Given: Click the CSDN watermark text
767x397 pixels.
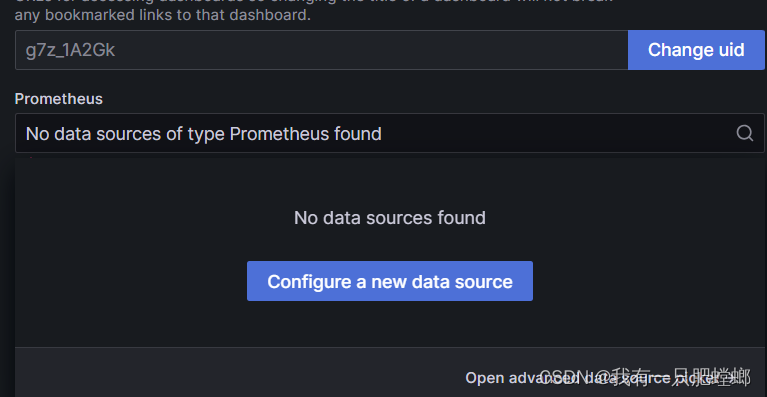Looking at the screenshot, I should coord(644,376).
